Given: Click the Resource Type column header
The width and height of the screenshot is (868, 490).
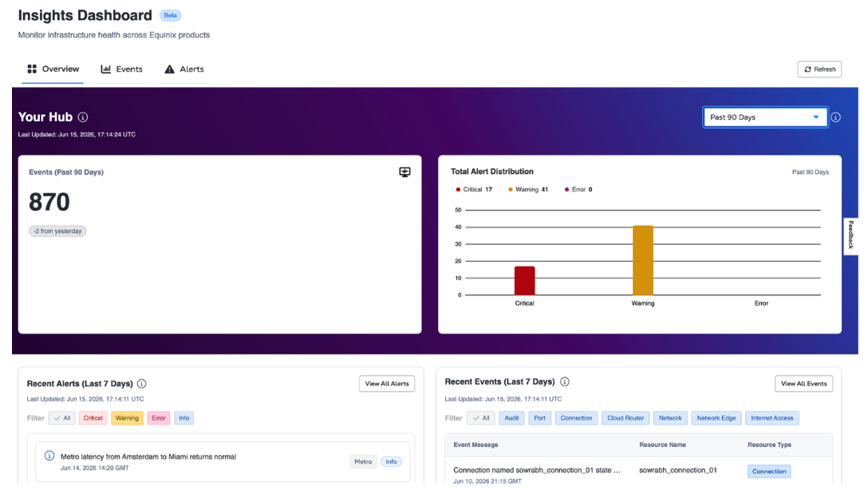Looking at the screenshot, I should click(769, 445).
